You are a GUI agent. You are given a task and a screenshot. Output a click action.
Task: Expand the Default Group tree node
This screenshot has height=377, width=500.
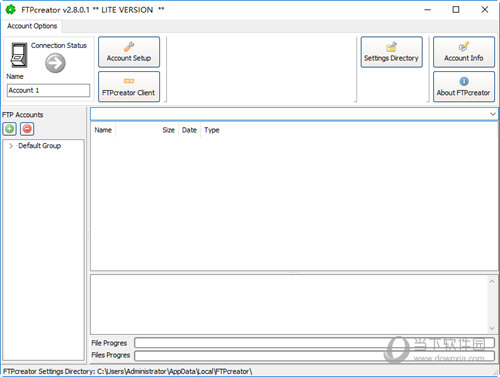11,146
